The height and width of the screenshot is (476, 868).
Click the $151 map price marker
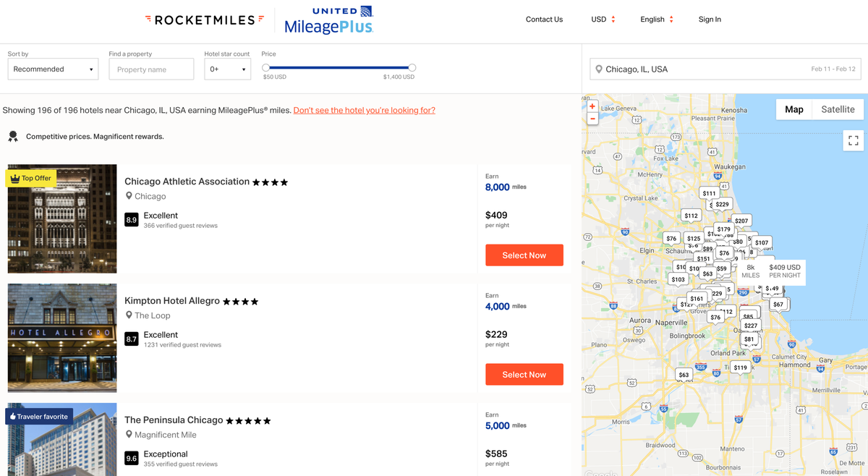tap(703, 258)
